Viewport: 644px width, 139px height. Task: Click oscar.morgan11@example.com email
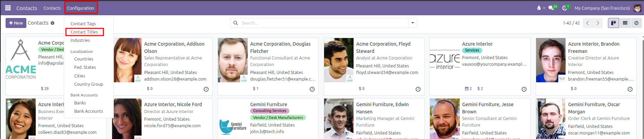[599, 133]
